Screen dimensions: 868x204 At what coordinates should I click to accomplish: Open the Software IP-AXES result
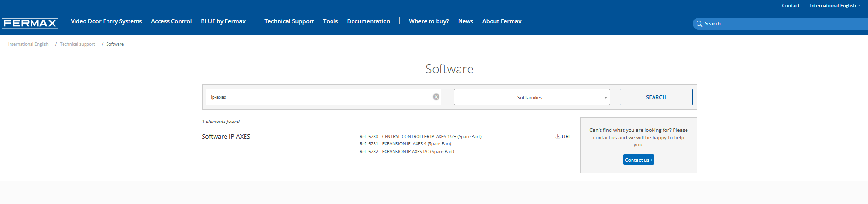click(x=226, y=136)
